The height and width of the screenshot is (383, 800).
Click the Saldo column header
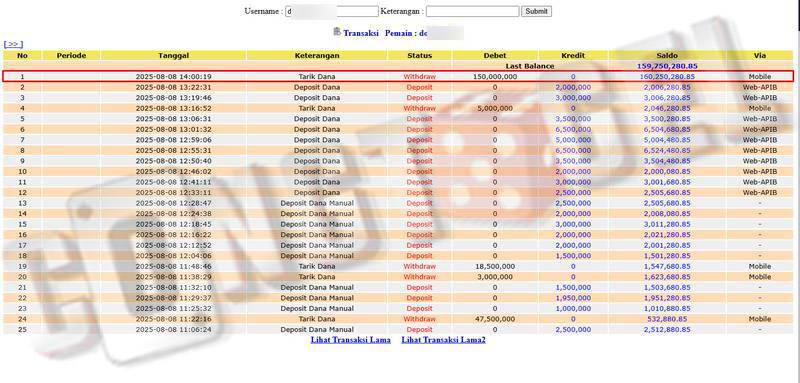click(x=667, y=55)
